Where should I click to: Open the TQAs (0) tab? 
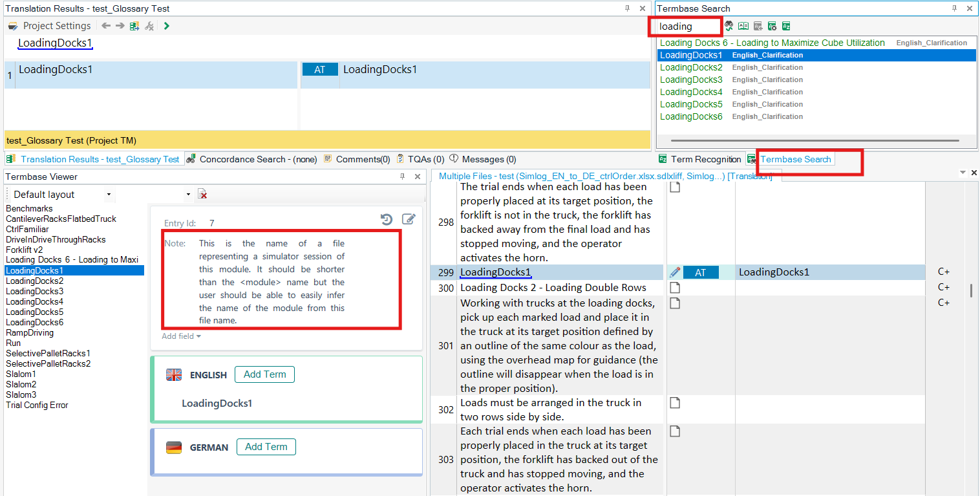420,159
